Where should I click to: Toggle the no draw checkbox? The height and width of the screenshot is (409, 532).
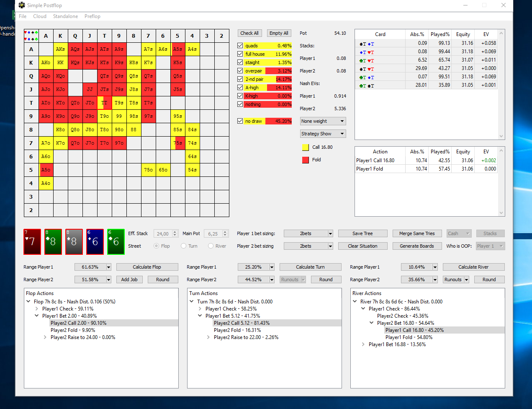point(240,121)
